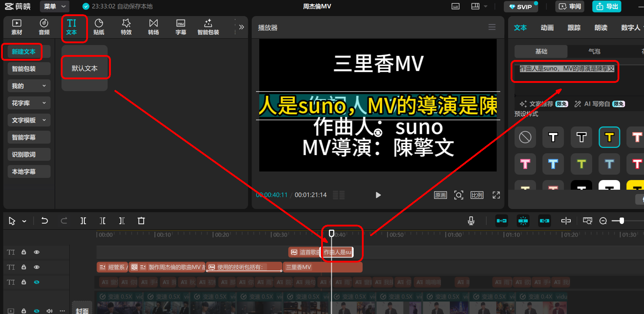The height and width of the screenshot is (314, 644).
Task: Expand the layout dropdown arrow
Action: click(x=486, y=6)
